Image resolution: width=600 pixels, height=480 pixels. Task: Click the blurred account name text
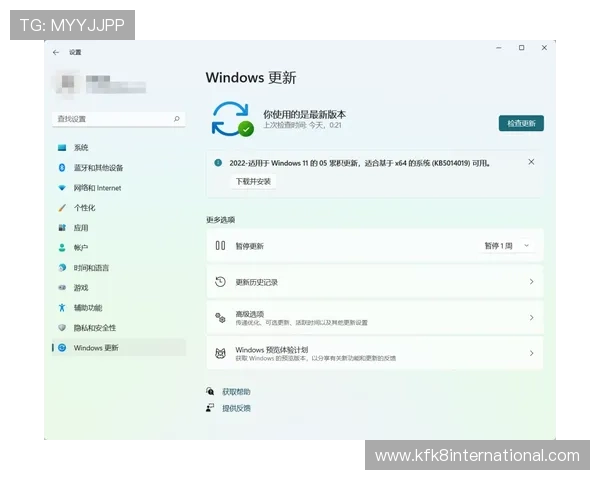tap(116, 84)
